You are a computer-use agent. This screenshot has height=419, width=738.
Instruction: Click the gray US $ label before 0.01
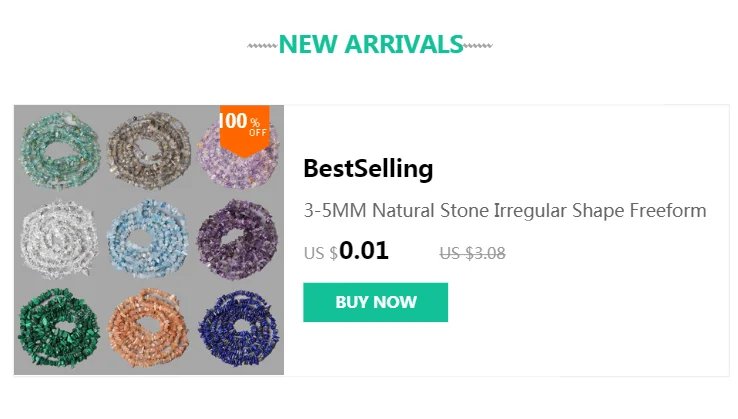tap(320, 253)
